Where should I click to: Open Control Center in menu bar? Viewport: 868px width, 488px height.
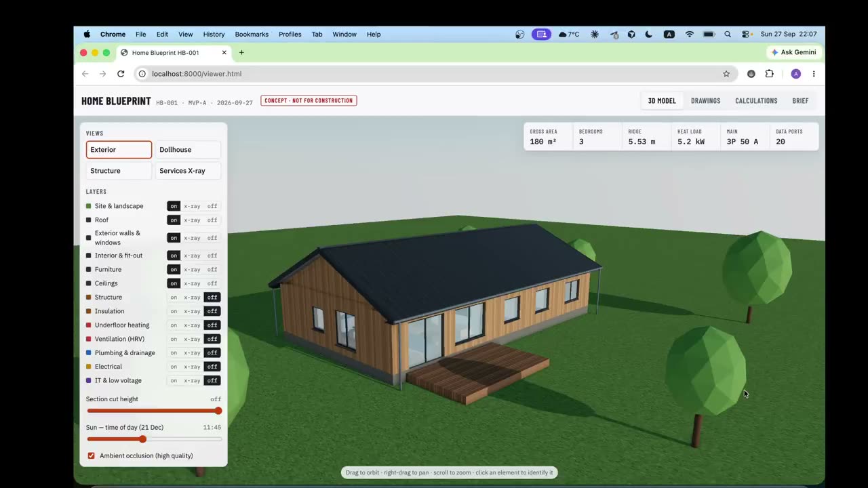(746, 34)
